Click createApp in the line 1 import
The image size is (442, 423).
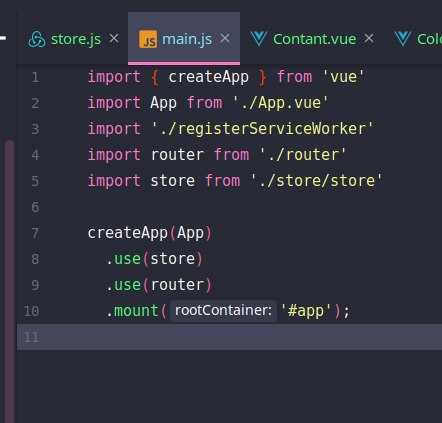(x=208, y=77)
